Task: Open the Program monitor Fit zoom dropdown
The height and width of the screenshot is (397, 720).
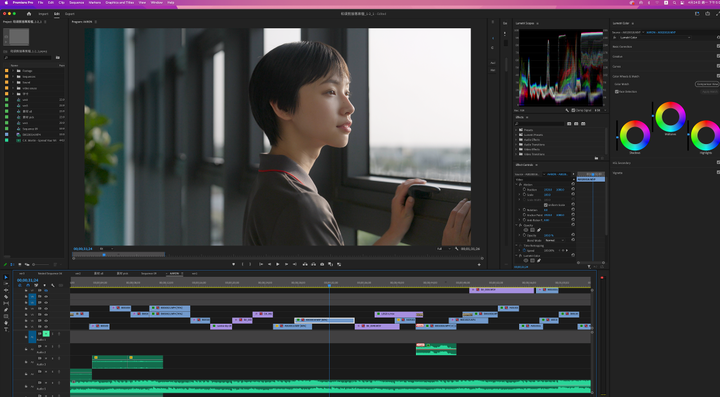Action: pyautogui.click(x=106, y=249)
